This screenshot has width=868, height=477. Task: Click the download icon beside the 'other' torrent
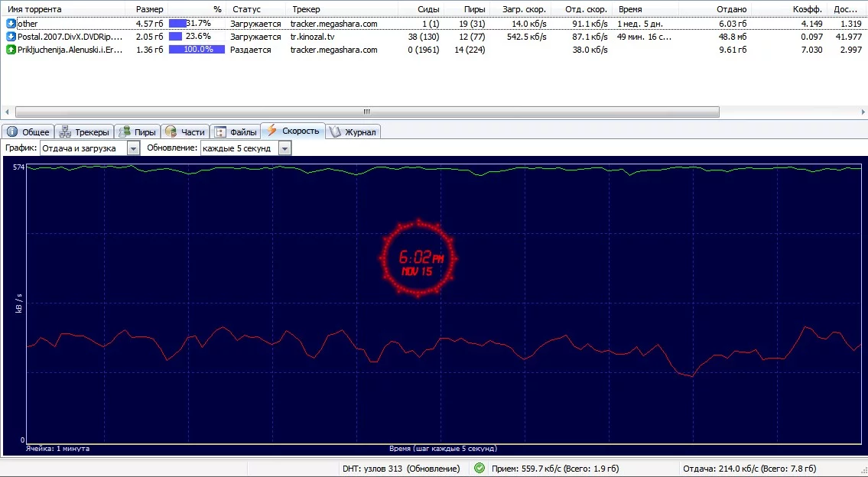[x=11, y=24]
